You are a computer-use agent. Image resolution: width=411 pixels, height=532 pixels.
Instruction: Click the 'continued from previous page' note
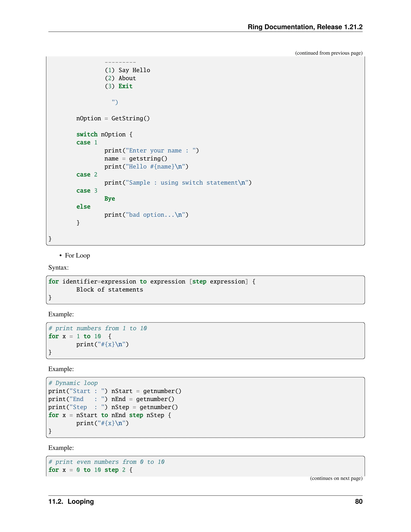[x=329, y=53]
